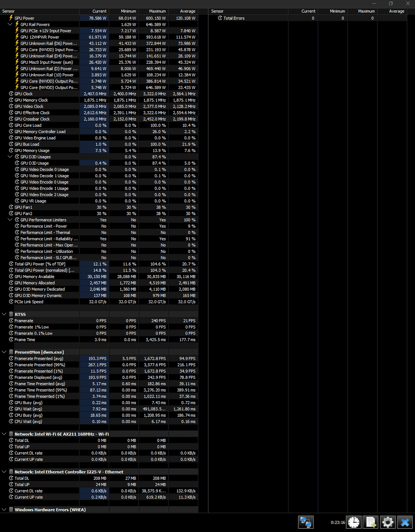The image size is (415, 532).
Task: Click the Maximum column header in left panel
Action: (157, 11)
